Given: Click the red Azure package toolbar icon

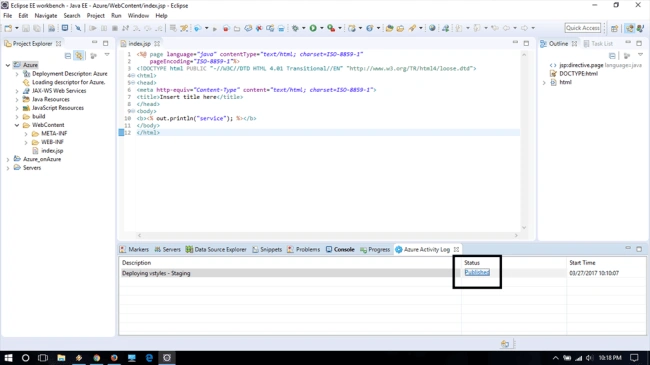Looking at the screenshot, I should (x=226, y=28).
